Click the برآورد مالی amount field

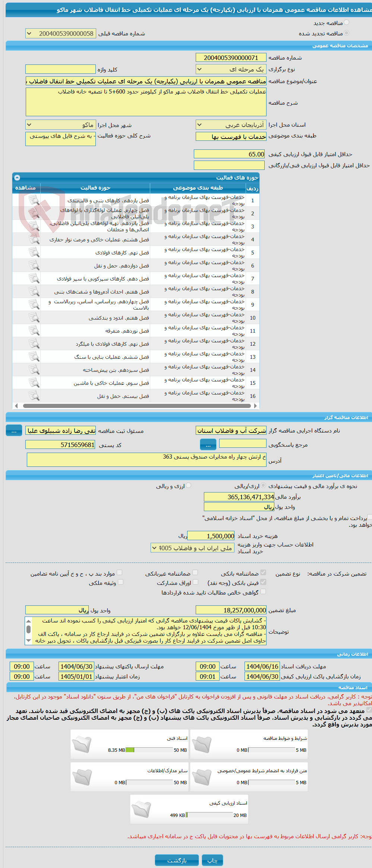[239, 497]
